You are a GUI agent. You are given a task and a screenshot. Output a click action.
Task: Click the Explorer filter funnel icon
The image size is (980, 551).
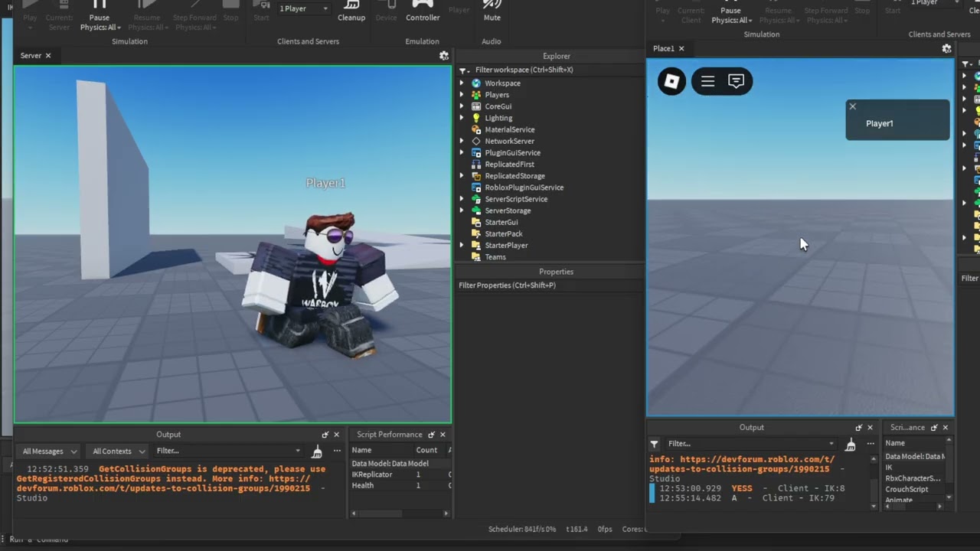point(464,70)
